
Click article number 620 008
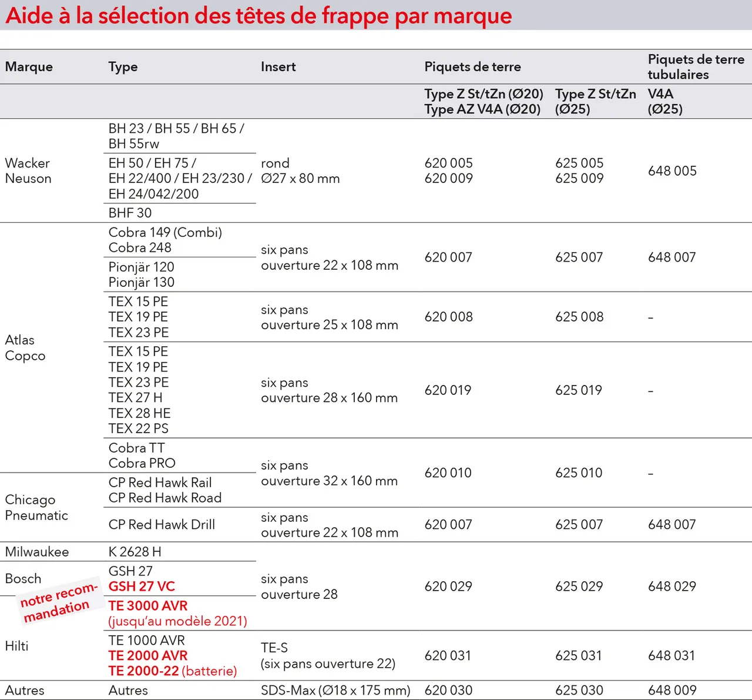448,317
